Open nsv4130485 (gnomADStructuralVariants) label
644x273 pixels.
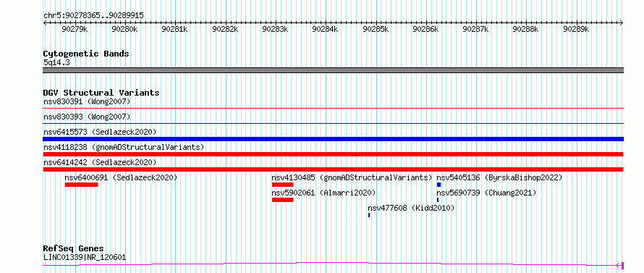pyautogui.click(x=352, y=177)
